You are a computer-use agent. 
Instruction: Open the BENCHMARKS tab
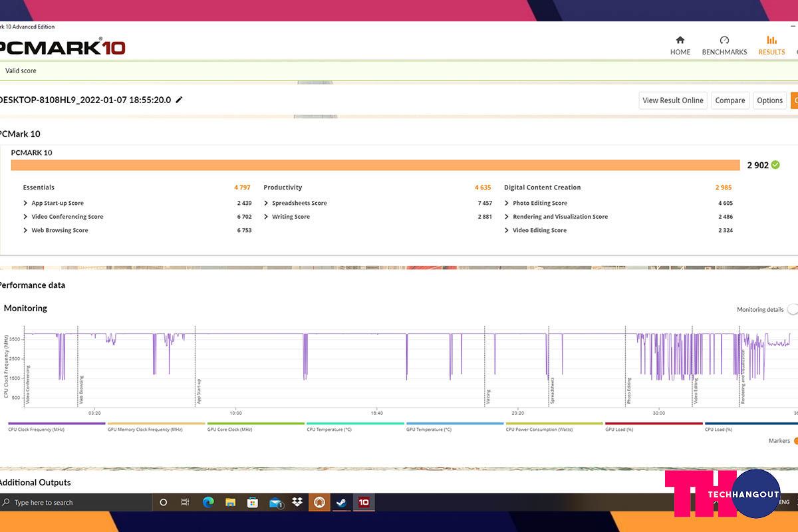725,45
